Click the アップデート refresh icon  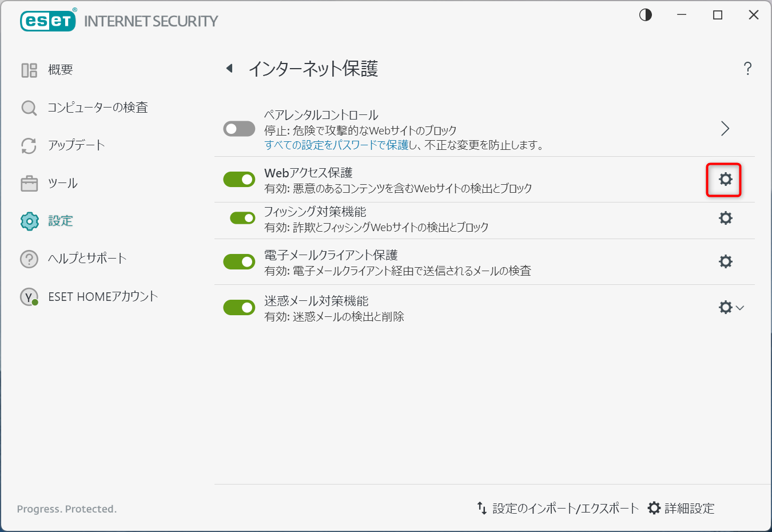coord(29,145)
